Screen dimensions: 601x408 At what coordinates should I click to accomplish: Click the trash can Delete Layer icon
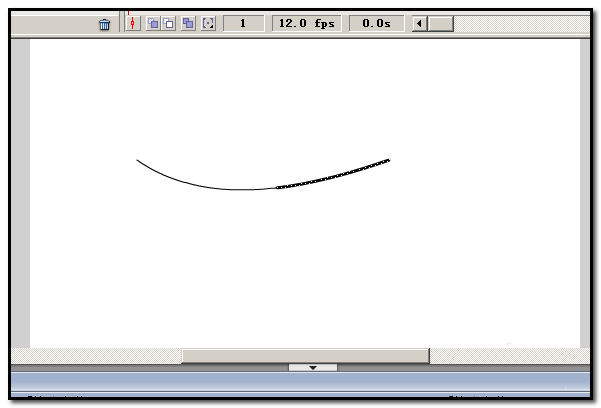coord(104,25)
